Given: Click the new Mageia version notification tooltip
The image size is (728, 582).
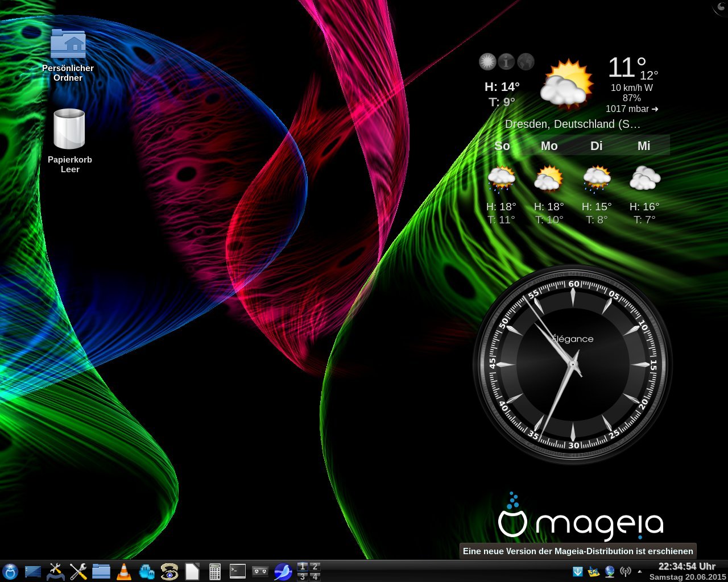Looking at the screenshot, I should click(578, 551).
